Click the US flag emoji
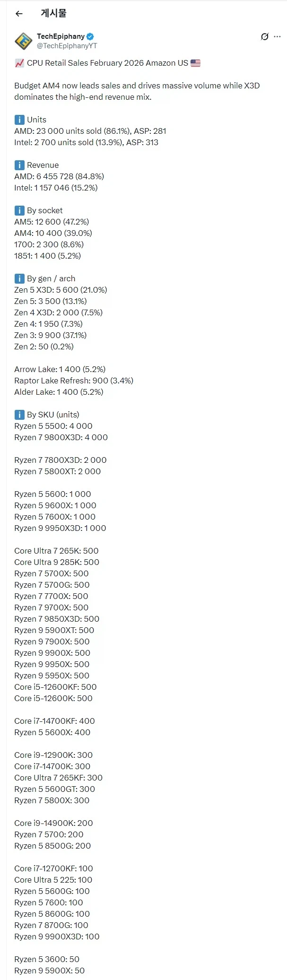Image resolution: width=287 pixels, height=980 pixels. tap(195, 63)
